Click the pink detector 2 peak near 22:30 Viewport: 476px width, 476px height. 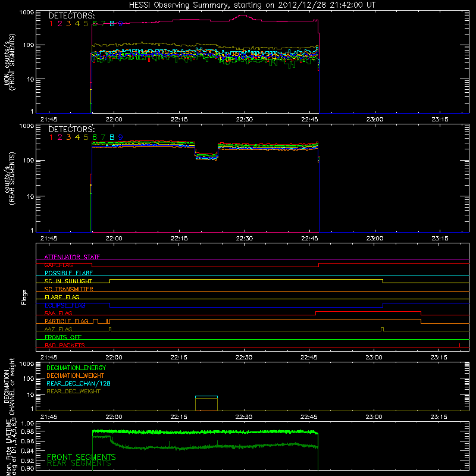pyautogui.click(x=243, y=15)
